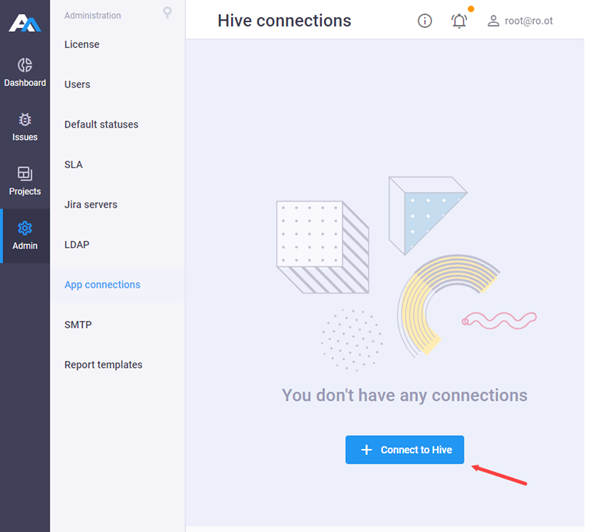Open Report templates page
Viewport: 593px width, 532px height.
[103, 365]
